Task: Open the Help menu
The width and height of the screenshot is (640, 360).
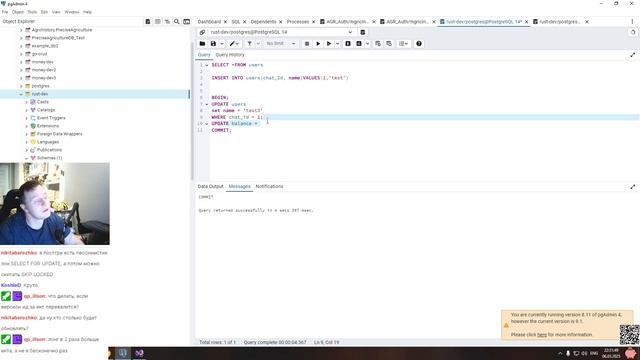Action: pos(87,12)
